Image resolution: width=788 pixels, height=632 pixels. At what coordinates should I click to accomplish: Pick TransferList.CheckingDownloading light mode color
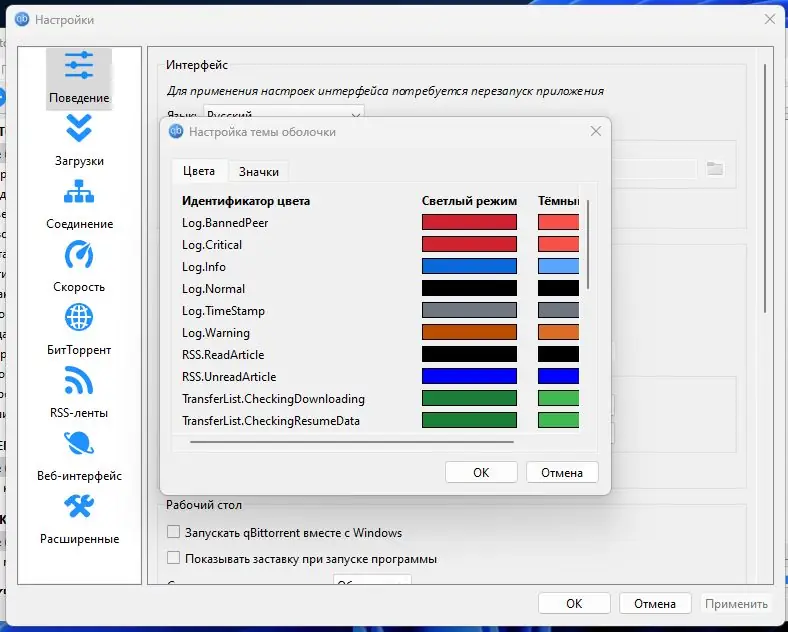pyautogui.click(x=469, y=398)
